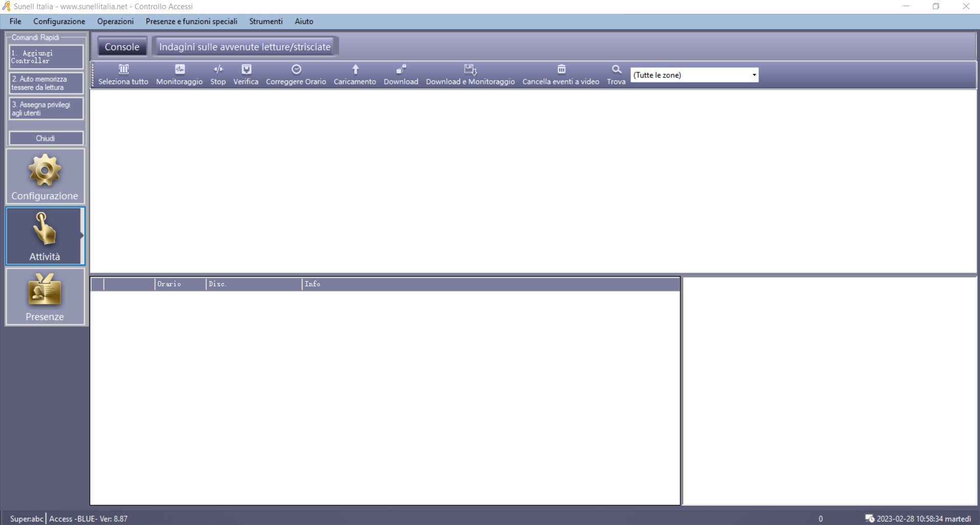Click the Chiudi button in Comandi Rapidi
This screenshot has height=525, width=980.
46,139
